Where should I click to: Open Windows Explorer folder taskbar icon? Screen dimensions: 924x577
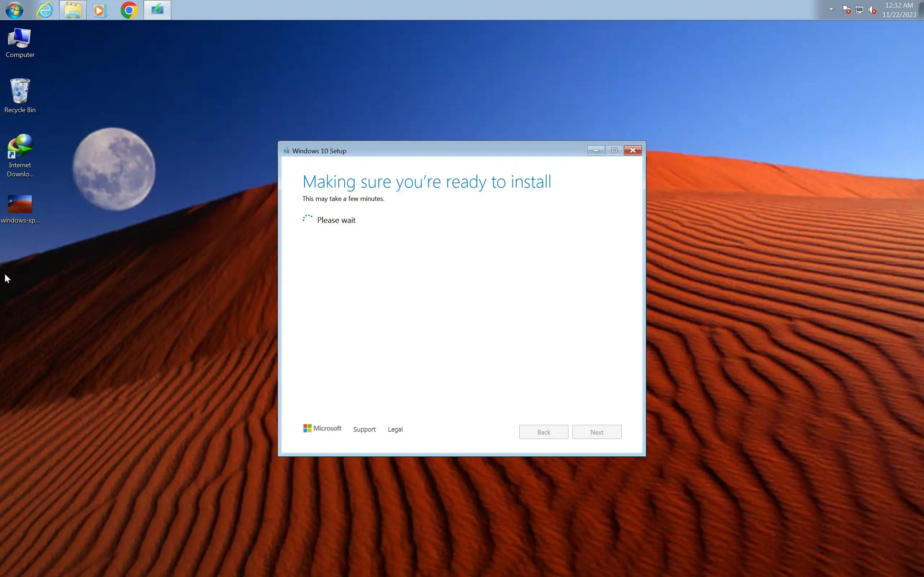[x=73, y=10]
